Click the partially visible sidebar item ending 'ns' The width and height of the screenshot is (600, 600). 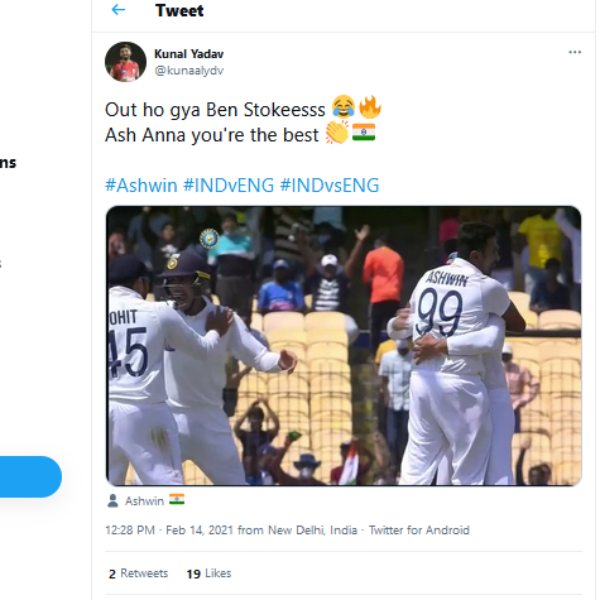[8, 163]
